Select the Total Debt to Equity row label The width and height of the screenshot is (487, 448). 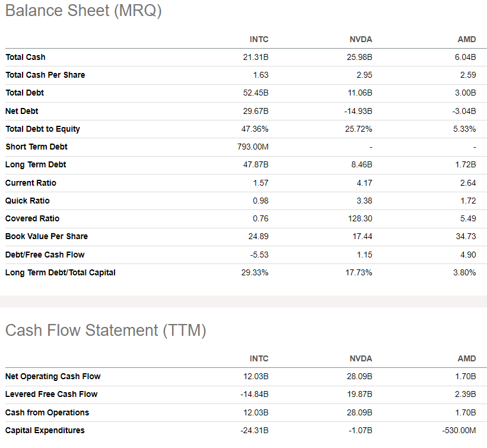coord(43,129)
